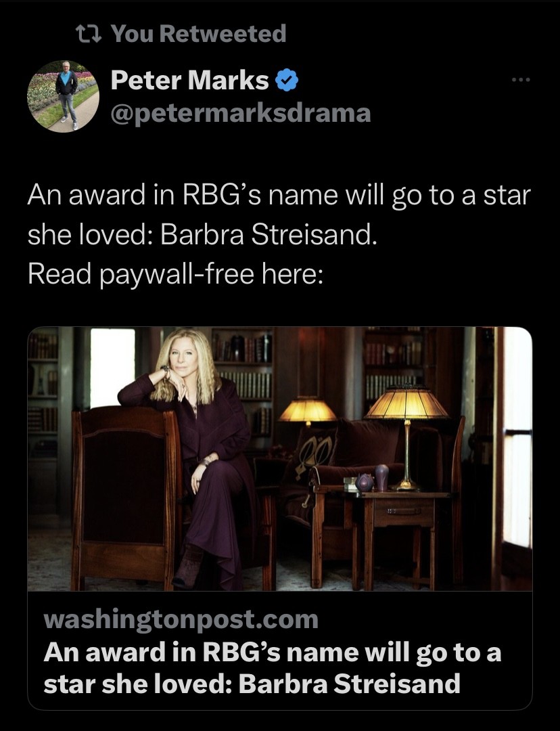This screenshot has height=731, width=560.
Task: Click the smaller glowing lamp in photo
Action: 308,409
